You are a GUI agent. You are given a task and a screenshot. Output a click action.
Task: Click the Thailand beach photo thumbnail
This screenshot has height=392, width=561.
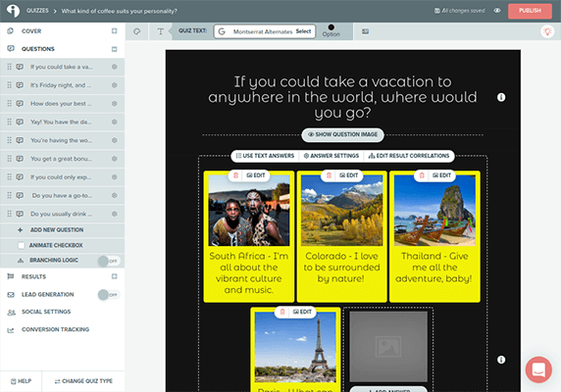[x=434, y=211]
